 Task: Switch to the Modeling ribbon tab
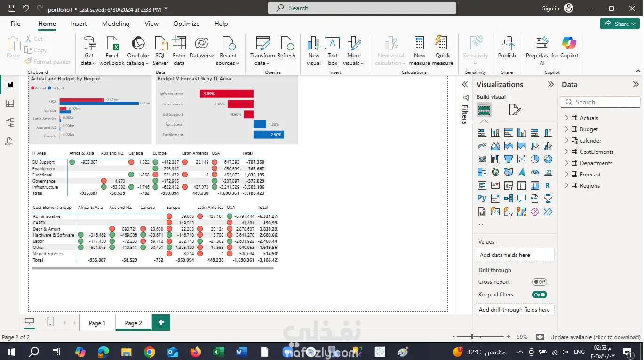(116, 24)
